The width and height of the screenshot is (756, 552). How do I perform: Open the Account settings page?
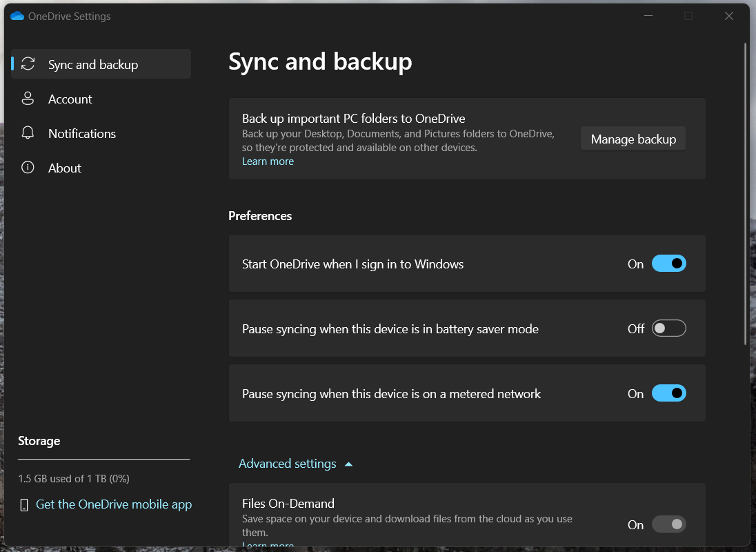(x=101, y=99)
